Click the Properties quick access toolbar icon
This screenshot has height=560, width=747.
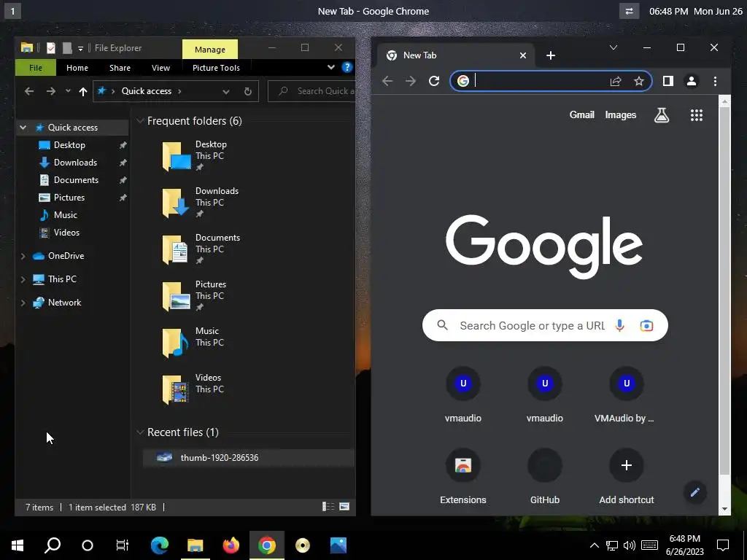(51, 48)
